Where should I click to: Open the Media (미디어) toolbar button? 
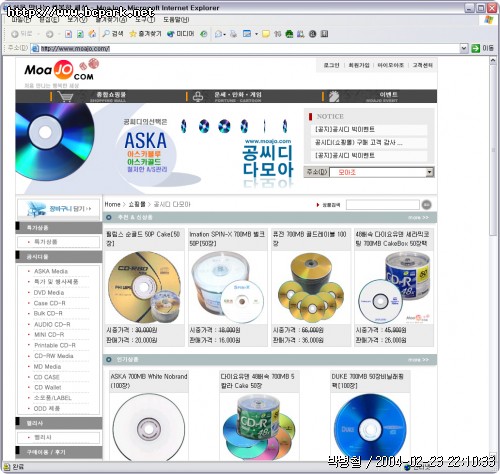(x=180, y=34)
